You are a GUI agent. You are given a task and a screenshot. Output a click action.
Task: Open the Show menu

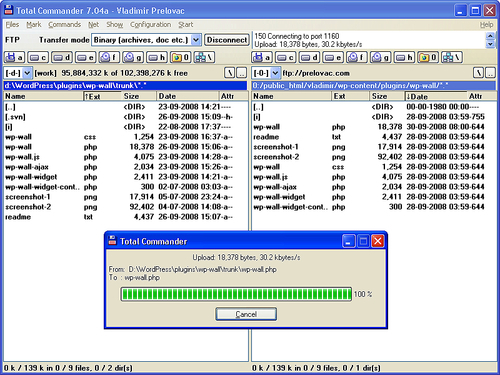point(115,25)
